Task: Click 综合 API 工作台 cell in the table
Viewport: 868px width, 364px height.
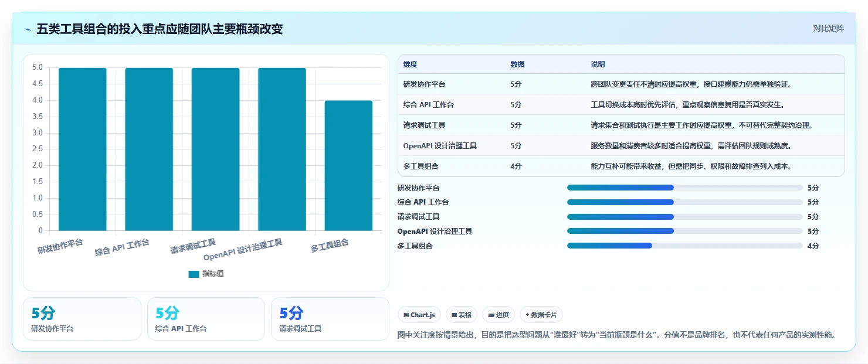Action: click(x=428, y=105)
